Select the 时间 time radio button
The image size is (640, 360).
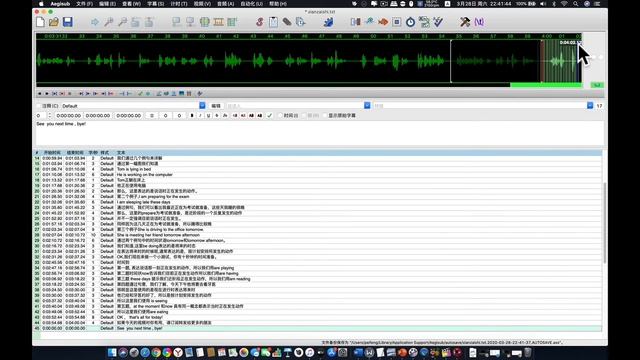point(280,116)
